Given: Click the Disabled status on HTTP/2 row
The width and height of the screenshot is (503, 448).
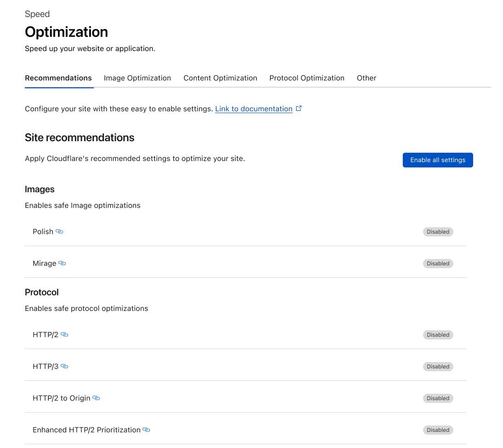Looking at the screenshot, I should (438, 335).
